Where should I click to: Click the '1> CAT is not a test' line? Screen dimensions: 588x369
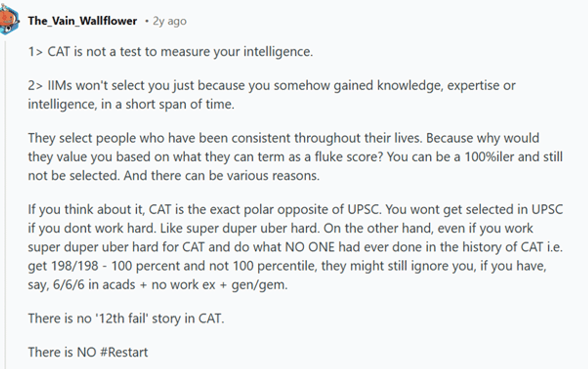[170, 51]
